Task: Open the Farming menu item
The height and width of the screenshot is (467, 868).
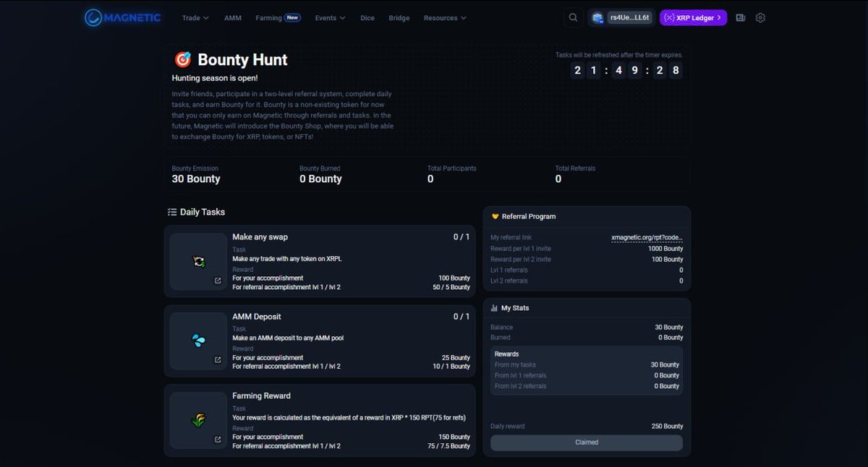Action: tap(268, 18)
